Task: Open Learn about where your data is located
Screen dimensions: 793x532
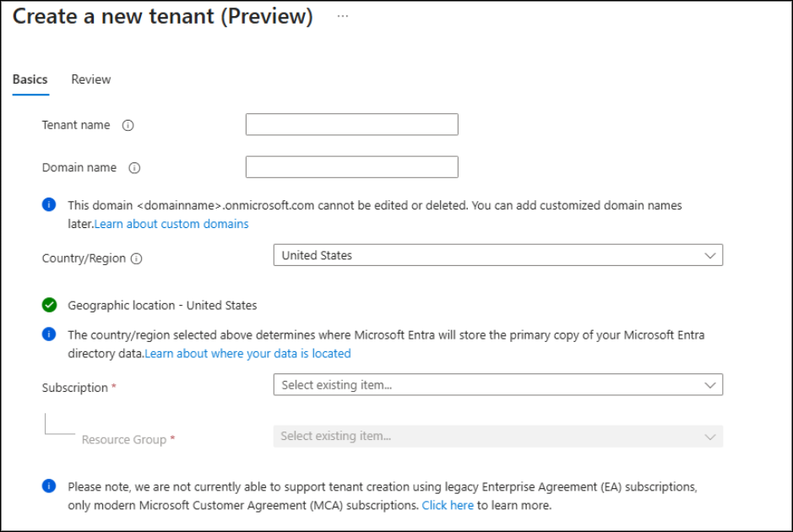Action: coord(247,354)
